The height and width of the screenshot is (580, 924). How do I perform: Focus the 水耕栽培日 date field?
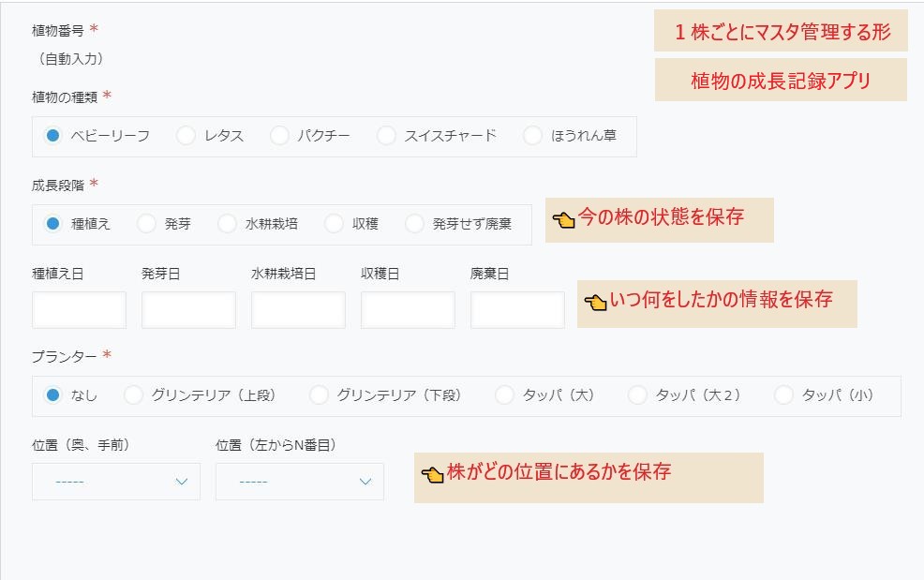click(298, 310)
